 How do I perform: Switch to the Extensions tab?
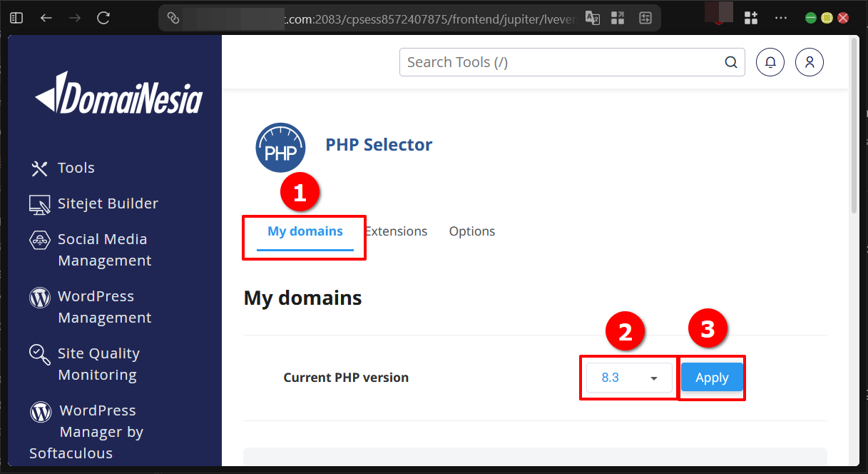[x=396, y=231]
